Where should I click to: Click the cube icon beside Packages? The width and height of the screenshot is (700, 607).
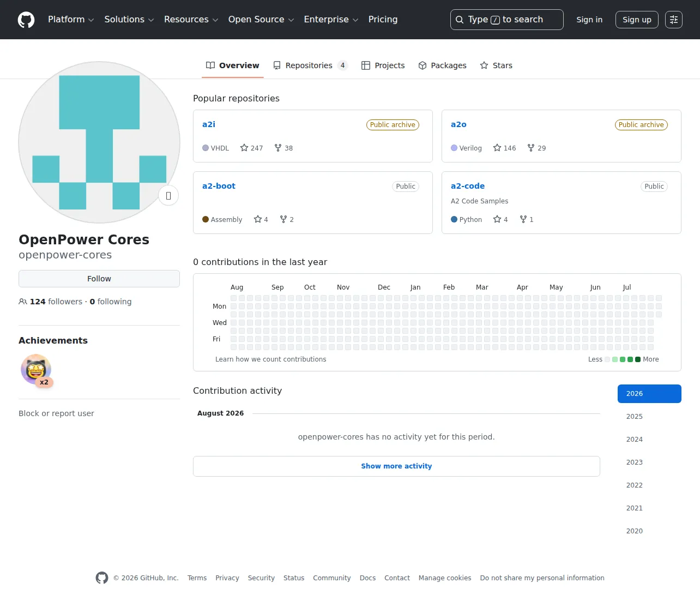pyautogui.click(x=423, y=65)
